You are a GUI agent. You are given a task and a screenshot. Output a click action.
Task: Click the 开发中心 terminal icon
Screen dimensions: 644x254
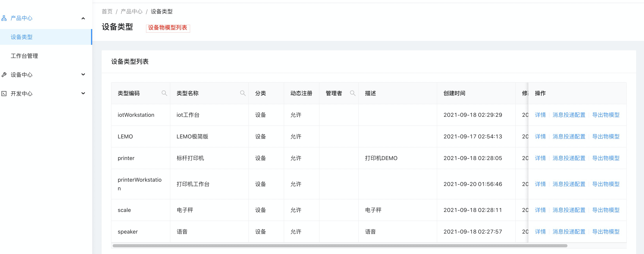(4, 93)
